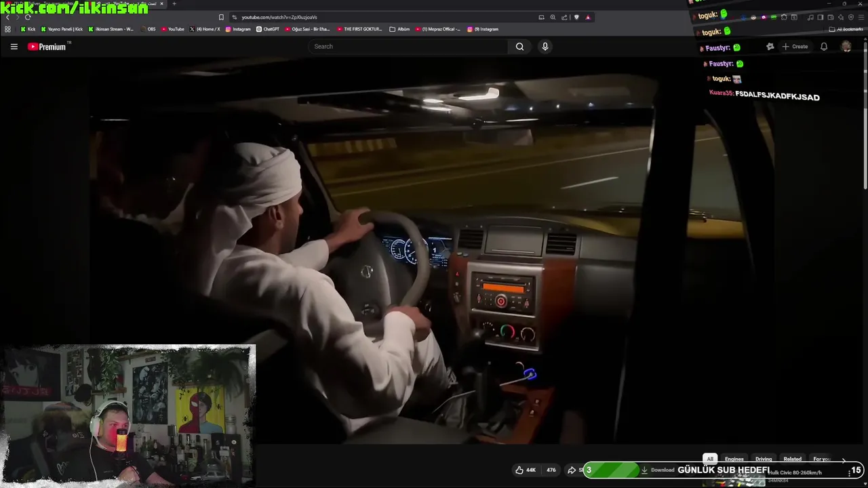Start voice search with microphone icon
Viewport: 868px width, 488px height.
pos(545,47)
